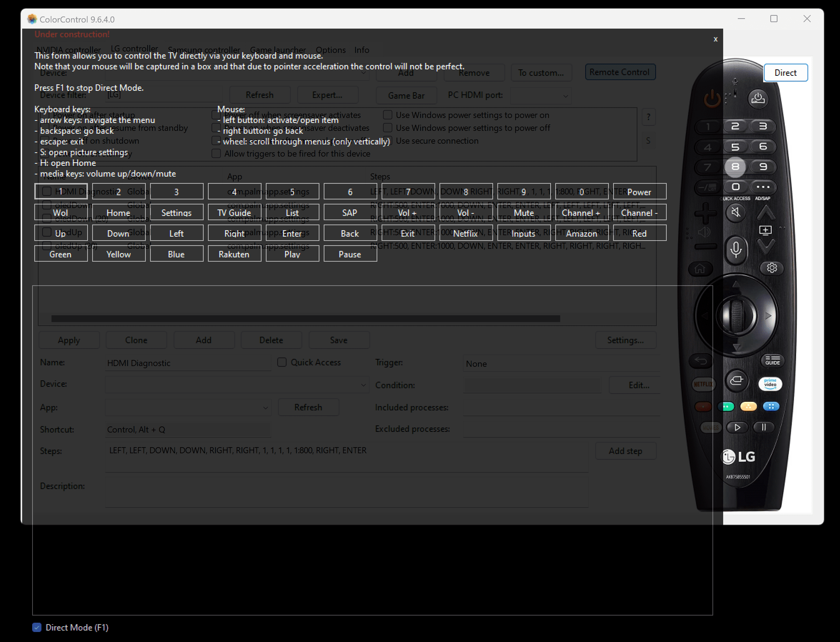Click the Channel + overlay button
This screenshot has width=840, height=642.
(x=581, y=212)
